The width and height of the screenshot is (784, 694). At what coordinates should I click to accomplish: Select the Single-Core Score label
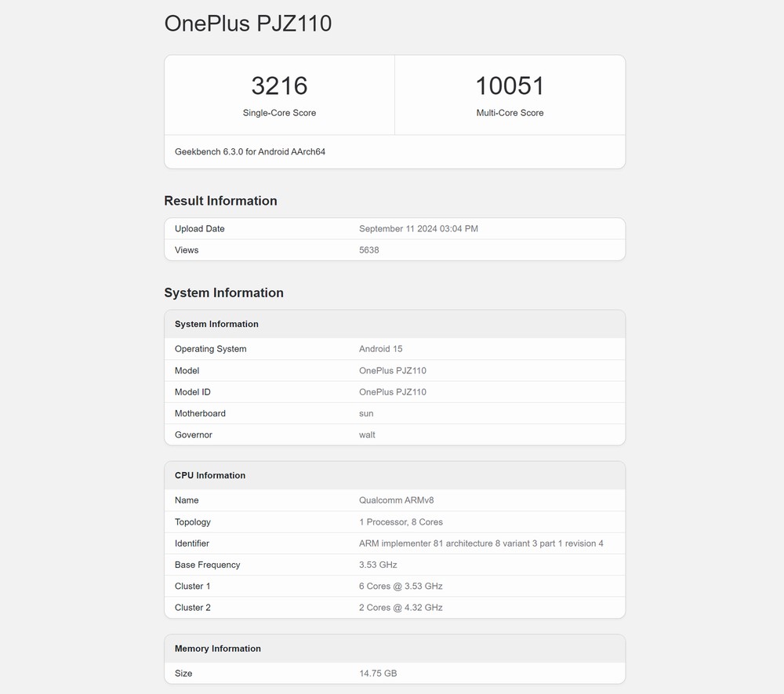click(279, 113)
